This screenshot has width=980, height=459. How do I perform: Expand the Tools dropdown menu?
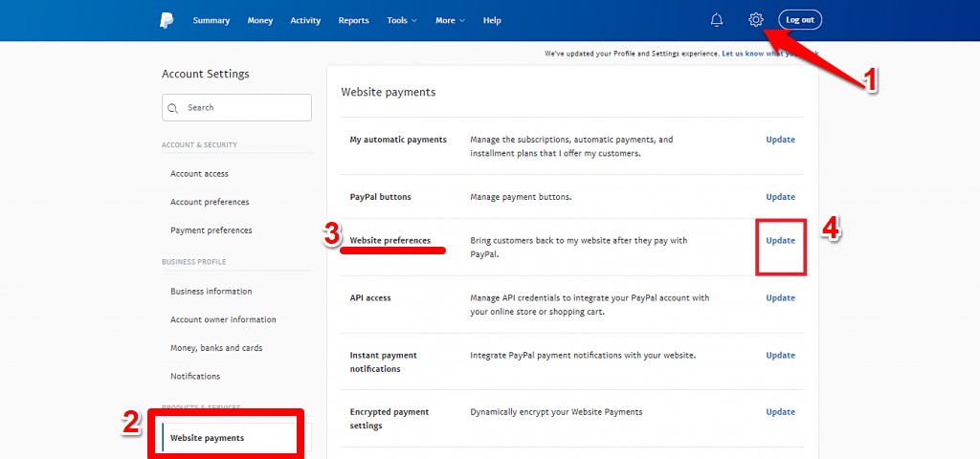coord(401,20)
